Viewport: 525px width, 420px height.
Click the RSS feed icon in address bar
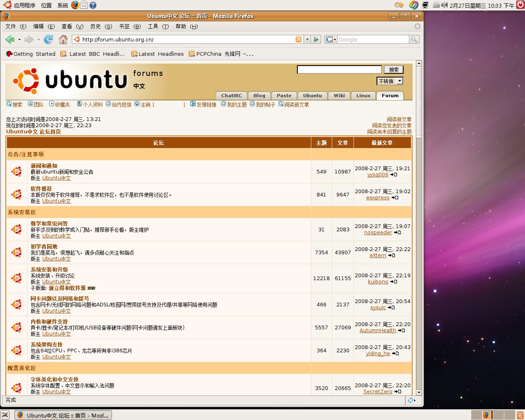coord(299,39)
